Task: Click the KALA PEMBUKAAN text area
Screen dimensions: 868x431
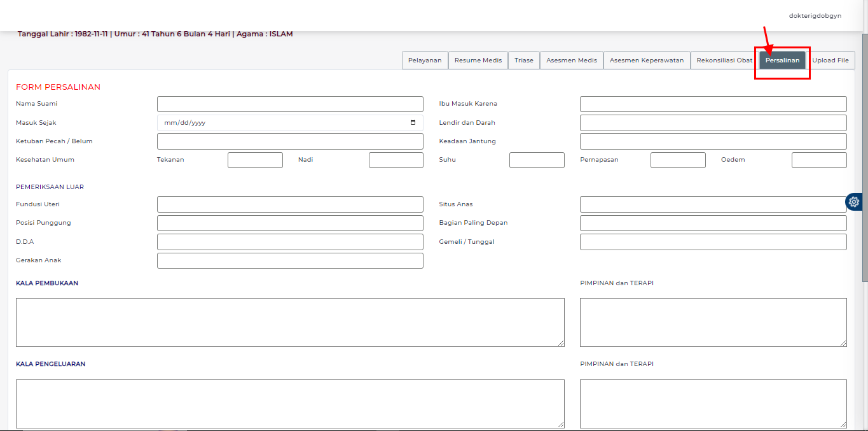Action: click(x=290, y=321)
